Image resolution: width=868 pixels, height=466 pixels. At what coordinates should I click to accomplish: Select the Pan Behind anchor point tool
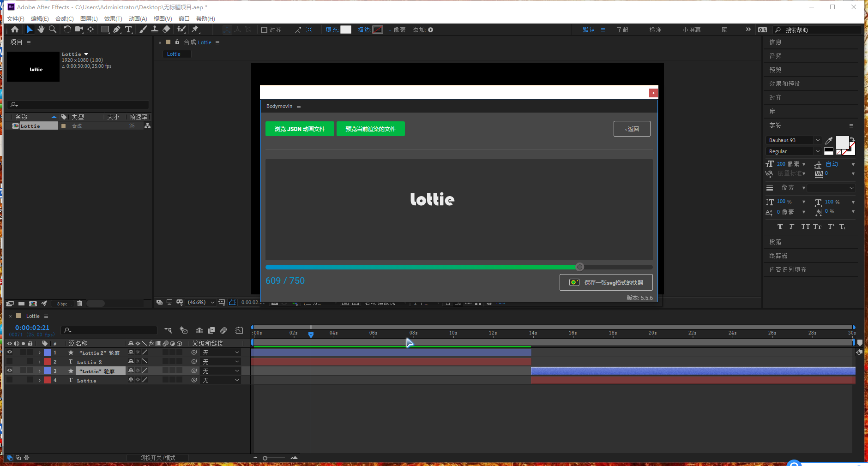tap(90, 30)
